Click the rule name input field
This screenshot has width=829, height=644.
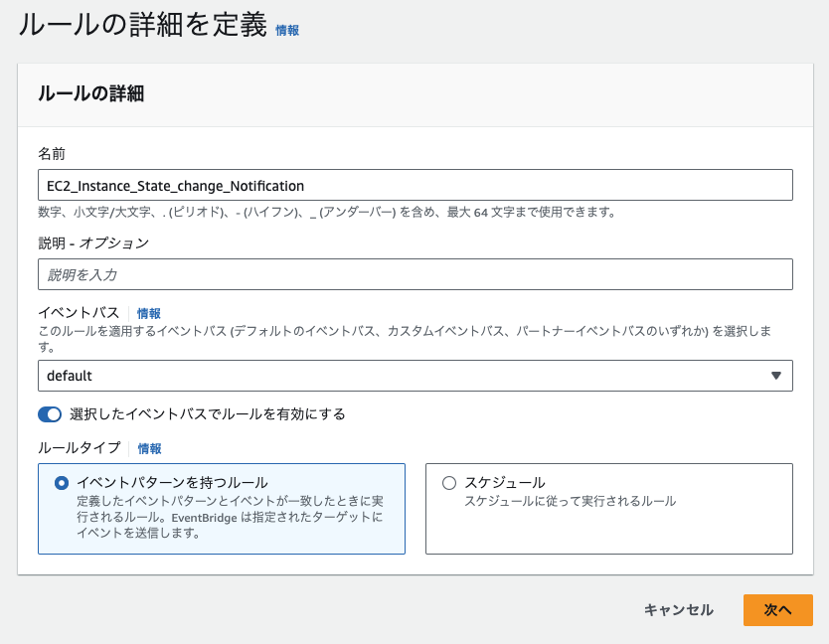tap(415, 185)
